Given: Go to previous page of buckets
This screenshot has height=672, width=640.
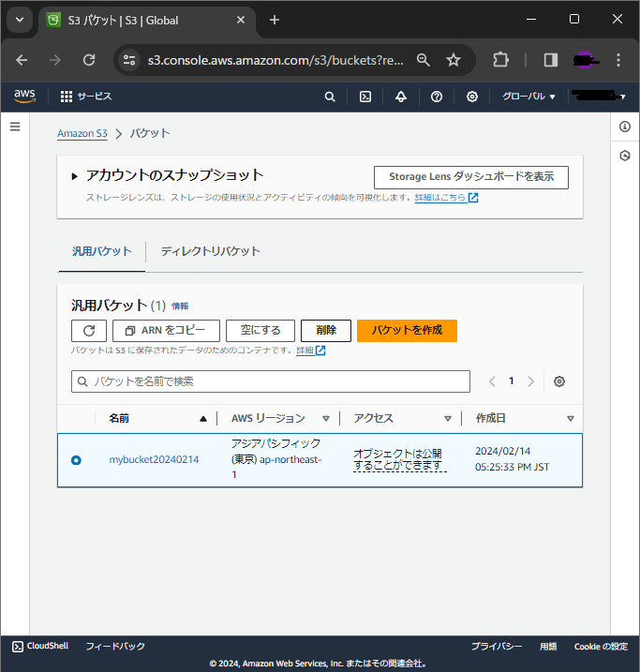Looking at the screenshot, I should (x=492, y=381).
